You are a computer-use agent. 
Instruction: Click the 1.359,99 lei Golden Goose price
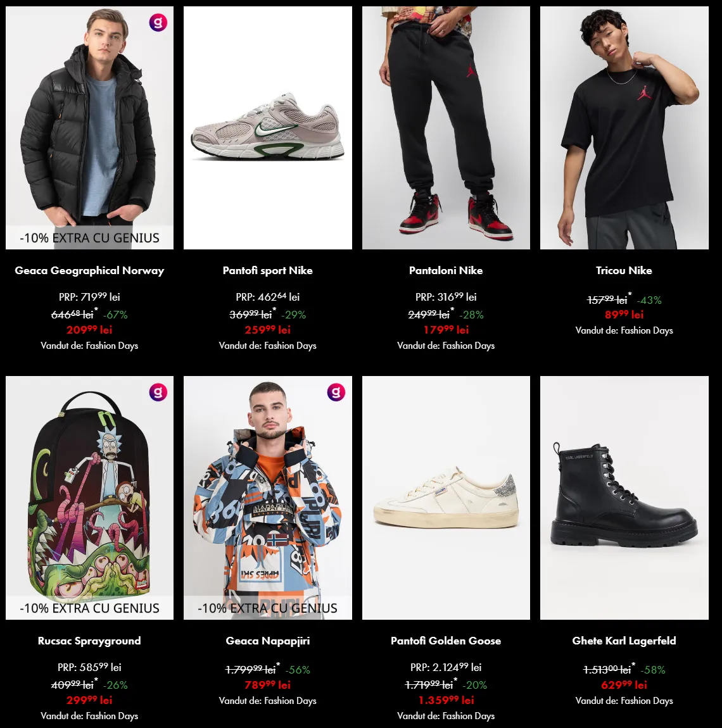point(446,700)
